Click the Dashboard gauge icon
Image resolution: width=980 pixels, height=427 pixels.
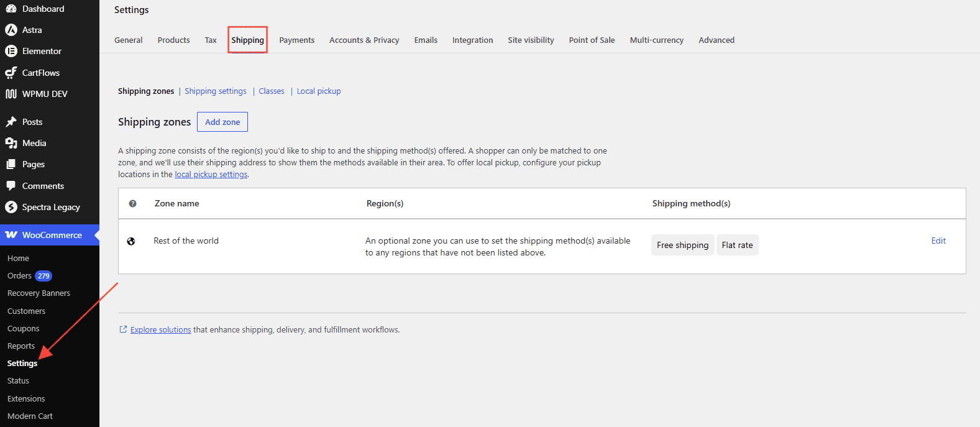[x=11, y=9]
